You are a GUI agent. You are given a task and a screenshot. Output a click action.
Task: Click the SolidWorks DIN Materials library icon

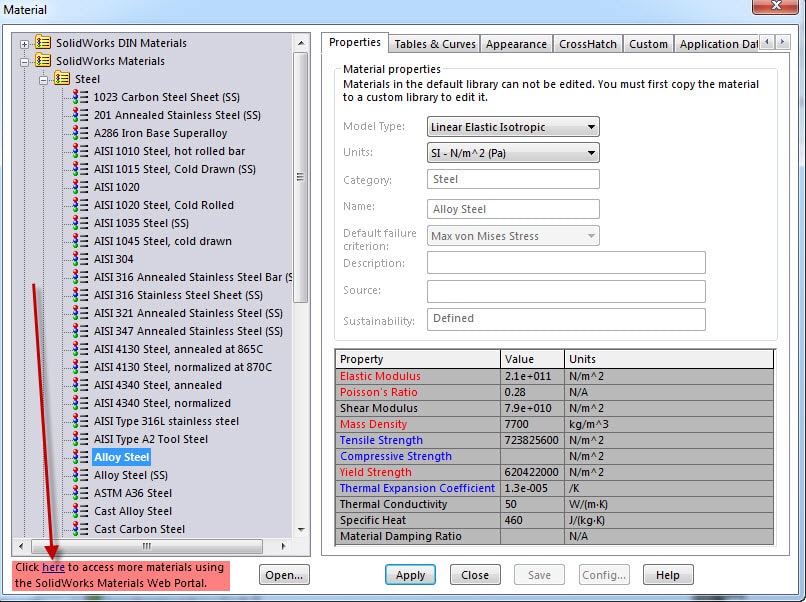(x=43, y=42)
